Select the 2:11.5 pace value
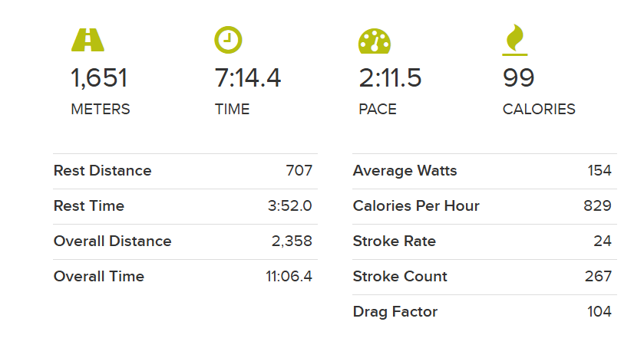Viewport: 644px width, 358px height. pos(390,77)
